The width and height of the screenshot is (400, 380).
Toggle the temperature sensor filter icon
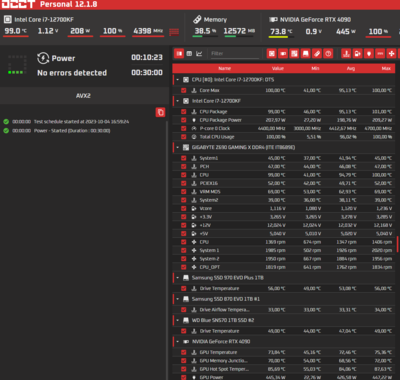(x=346, y=54)
